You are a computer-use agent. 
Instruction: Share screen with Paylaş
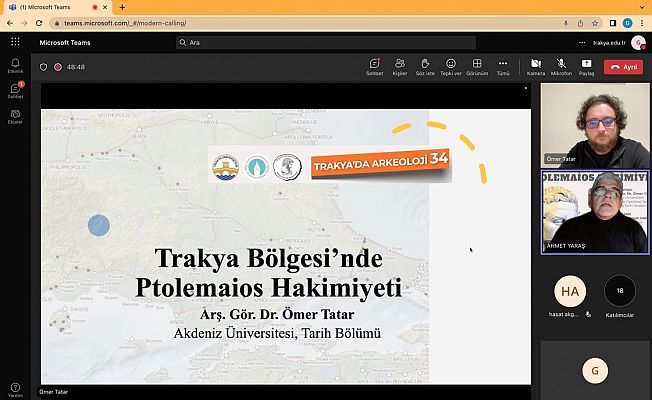click(586, 66)
